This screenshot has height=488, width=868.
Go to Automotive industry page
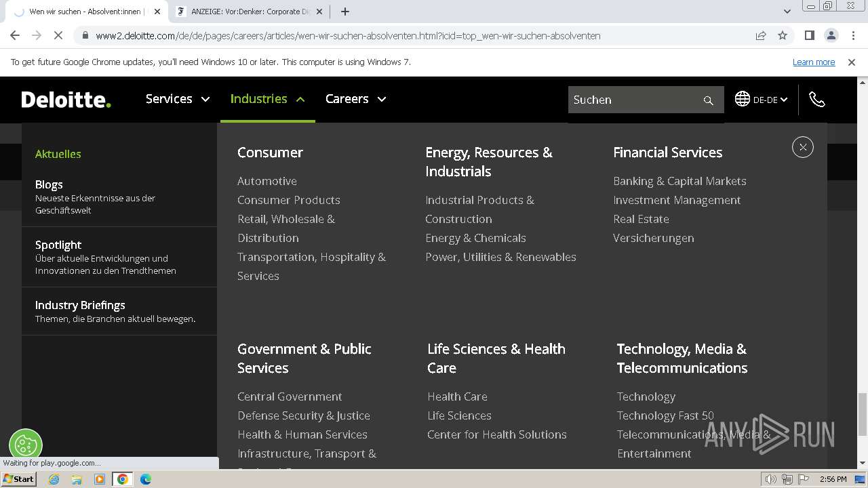coord(267,181)
